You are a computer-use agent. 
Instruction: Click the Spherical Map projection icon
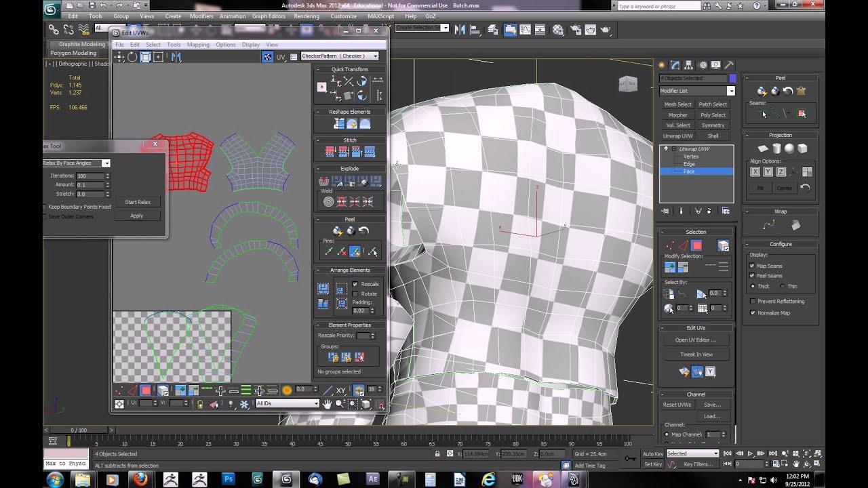789,148
